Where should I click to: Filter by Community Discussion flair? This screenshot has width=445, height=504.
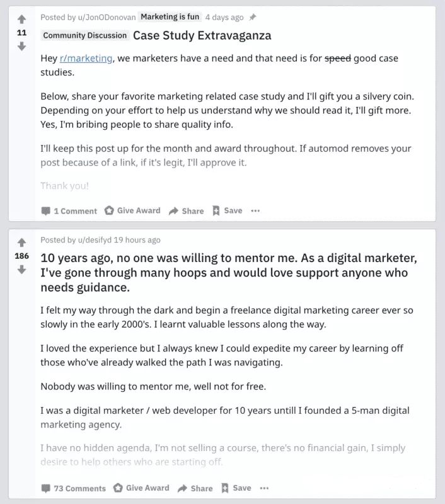[85, 35]
